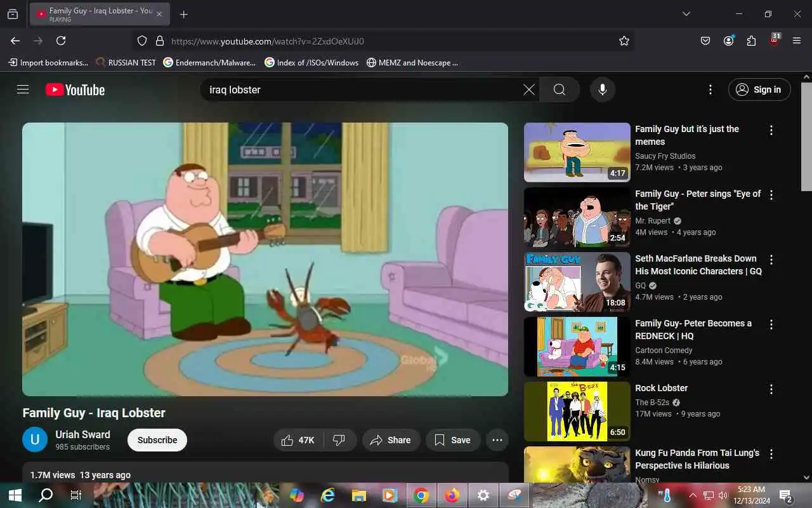Screen dimensions: 812x508
Task: List all tabs dropdown arrow
Action: (x=686, y=14)
